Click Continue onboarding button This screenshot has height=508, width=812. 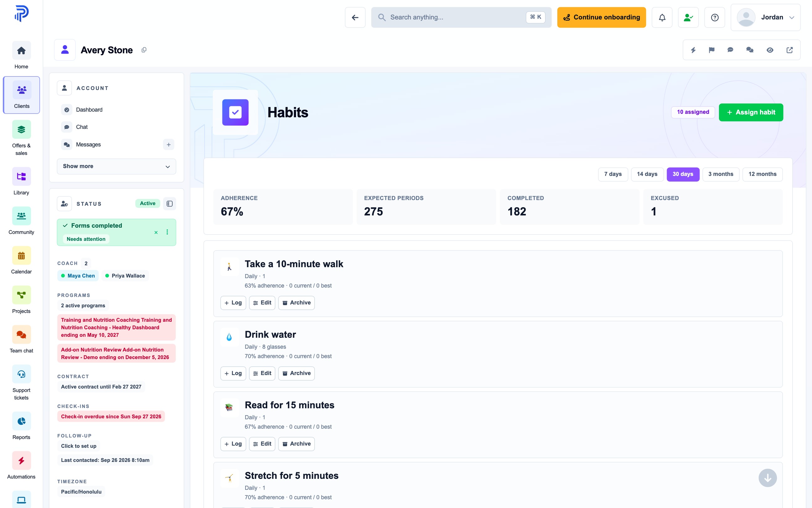click(x=601, y=18)
